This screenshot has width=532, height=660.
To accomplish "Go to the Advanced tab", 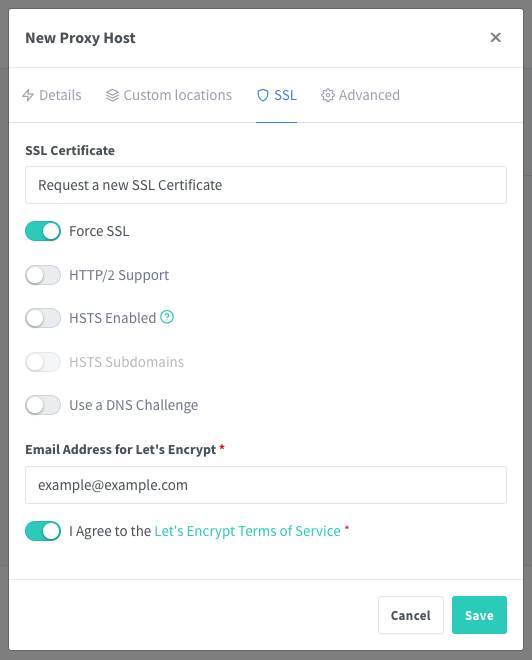I will click(360, 95).
